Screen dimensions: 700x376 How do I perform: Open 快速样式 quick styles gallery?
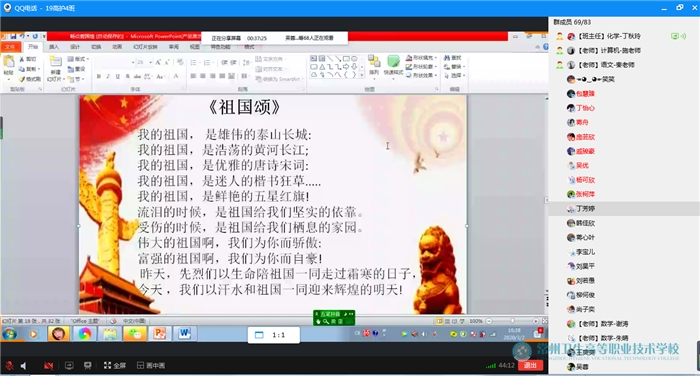(x=393, y=65)
